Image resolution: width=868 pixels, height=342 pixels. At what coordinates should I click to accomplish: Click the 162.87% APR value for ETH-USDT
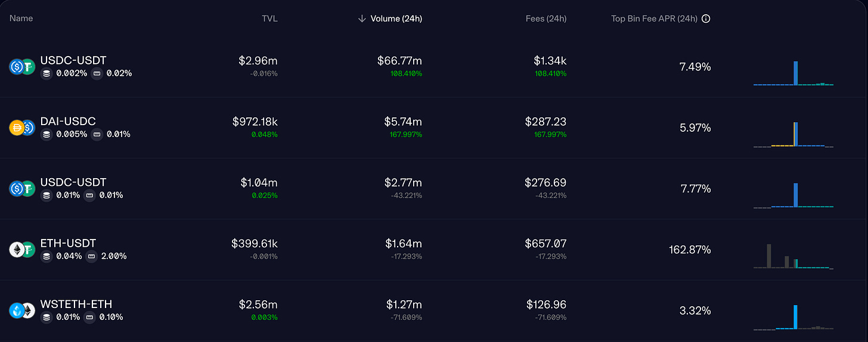point(690,250)
